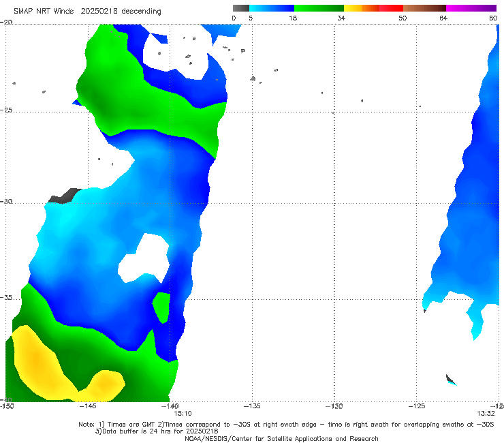Viewport: 504px width, 443px height.
Task: Click the NOAA/NESDIS credit line
Action: [281, 438]
